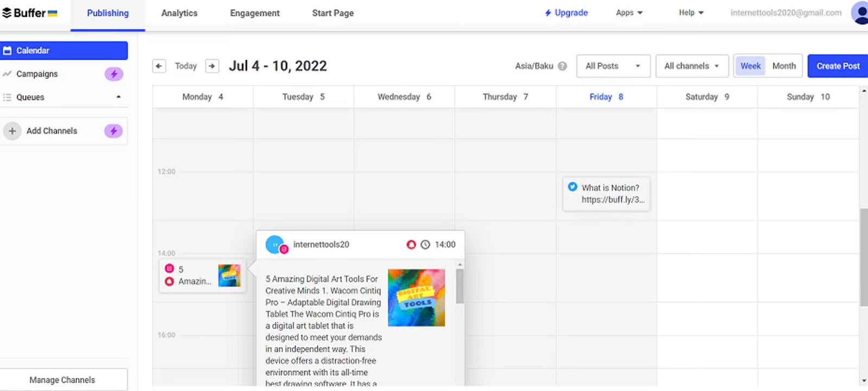Click the internettools20 avatar in popup
The height and width of the screenshot is (391, 868).
[276, 245]
